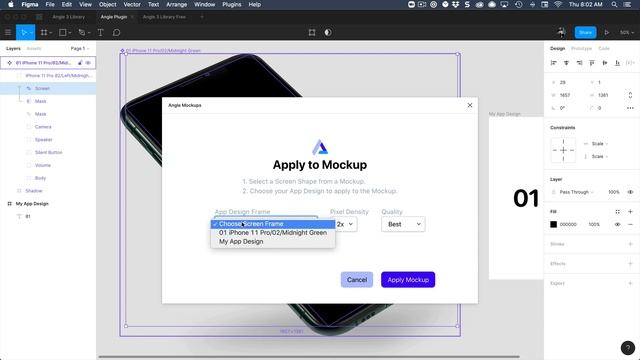The height and width of the screenshot is (360, 640).
Task: Switch to the Code tab
Action: point(604,49)
